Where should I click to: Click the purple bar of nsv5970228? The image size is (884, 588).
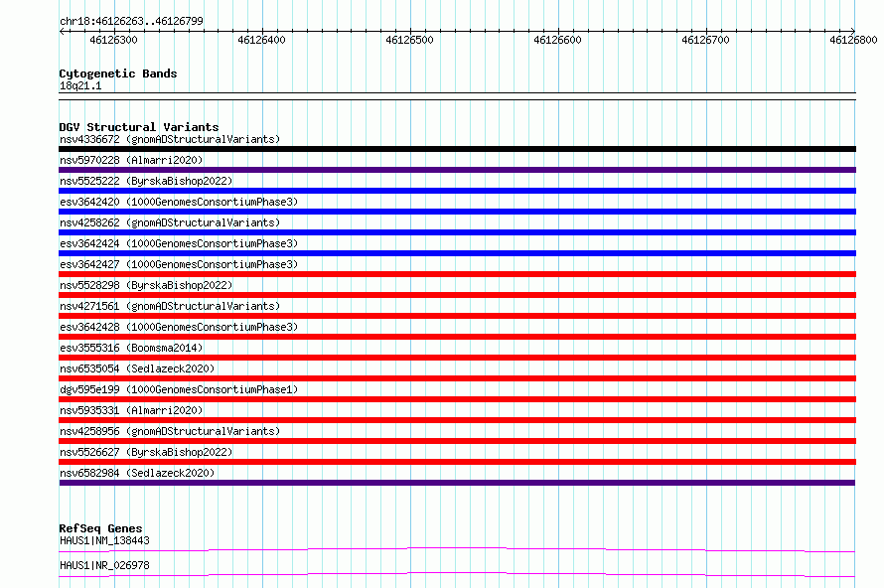coord(457,170)
